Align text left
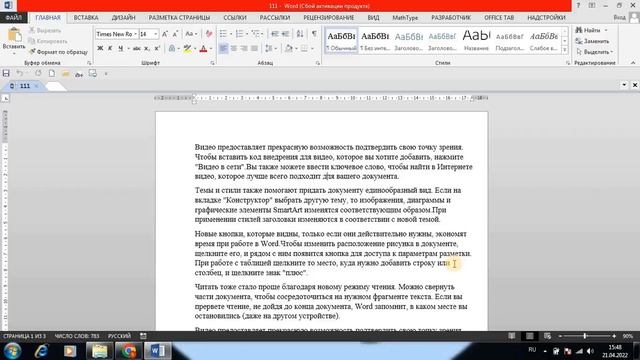 (223, 49)
